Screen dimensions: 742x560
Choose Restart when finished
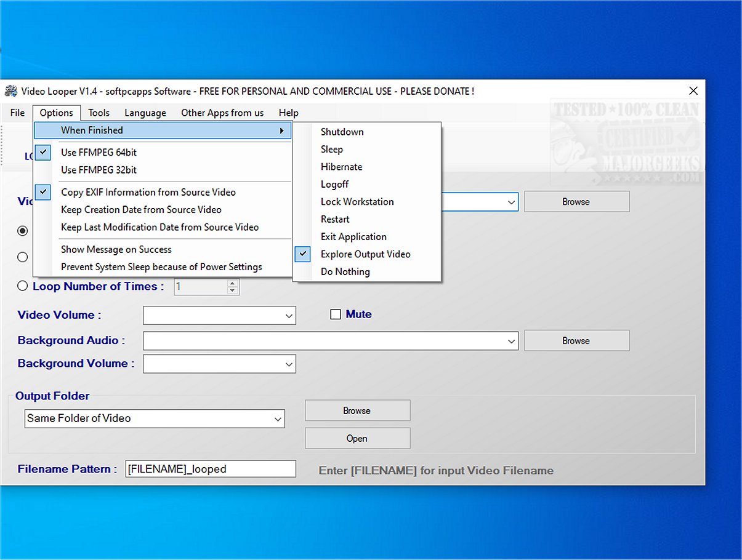pos(367,219)
